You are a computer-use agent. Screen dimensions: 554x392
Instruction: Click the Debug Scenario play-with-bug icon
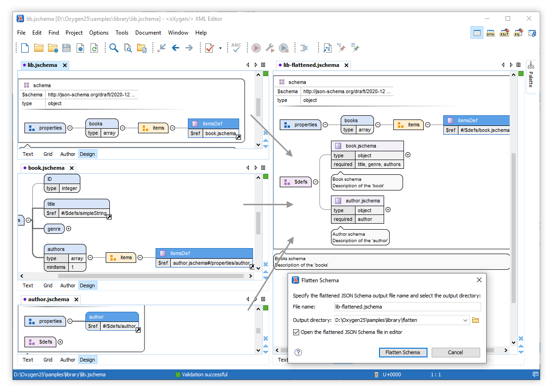tap(284, 48)
